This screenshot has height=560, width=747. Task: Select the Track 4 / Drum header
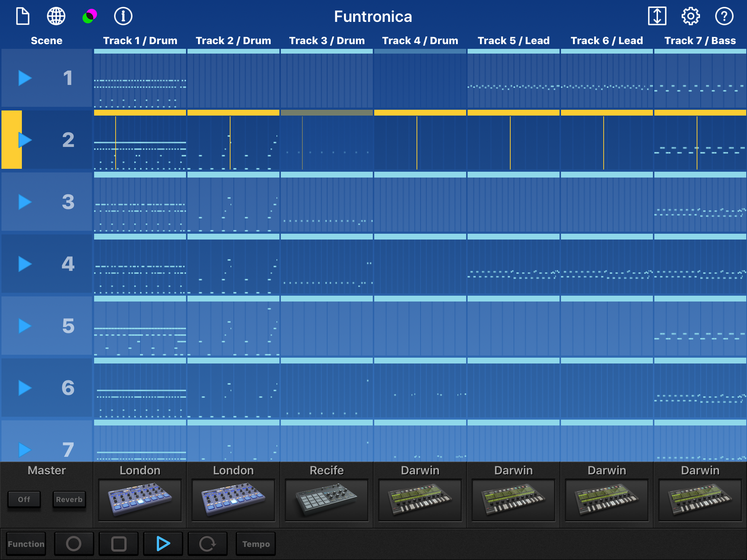[x=420, y=40]
